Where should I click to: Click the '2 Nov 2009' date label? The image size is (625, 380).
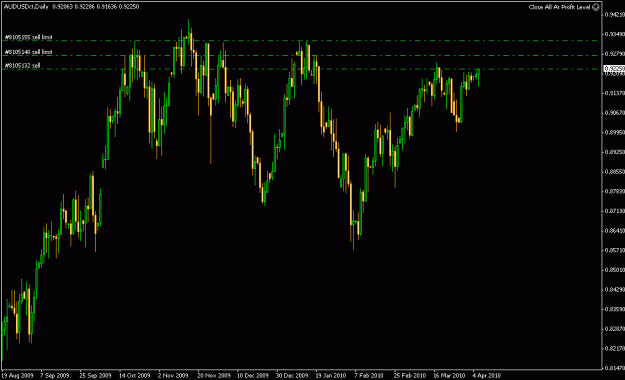(x=173, y=376)
